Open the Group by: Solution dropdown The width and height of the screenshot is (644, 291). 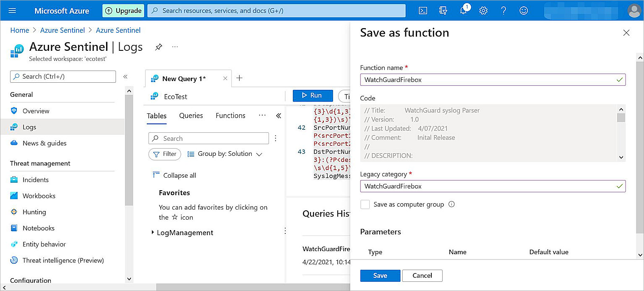[x=225, y=154]
